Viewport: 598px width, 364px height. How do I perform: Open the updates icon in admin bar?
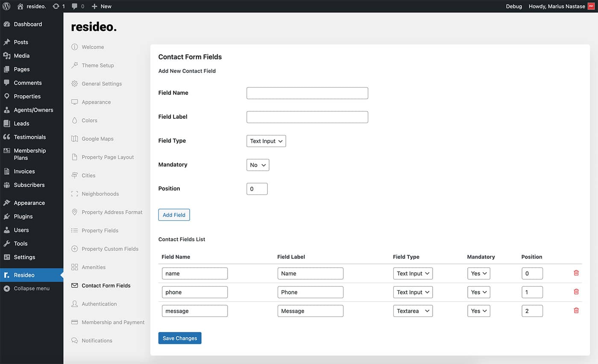click(x=56, y=6)
